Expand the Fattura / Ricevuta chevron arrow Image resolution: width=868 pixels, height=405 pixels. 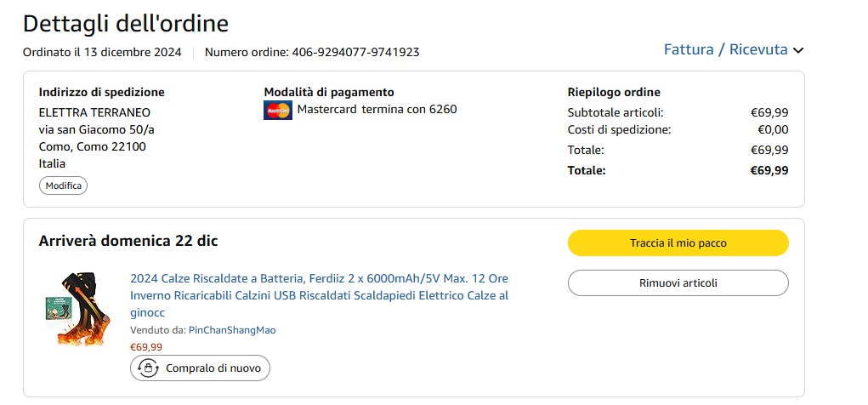click(798, 51)
